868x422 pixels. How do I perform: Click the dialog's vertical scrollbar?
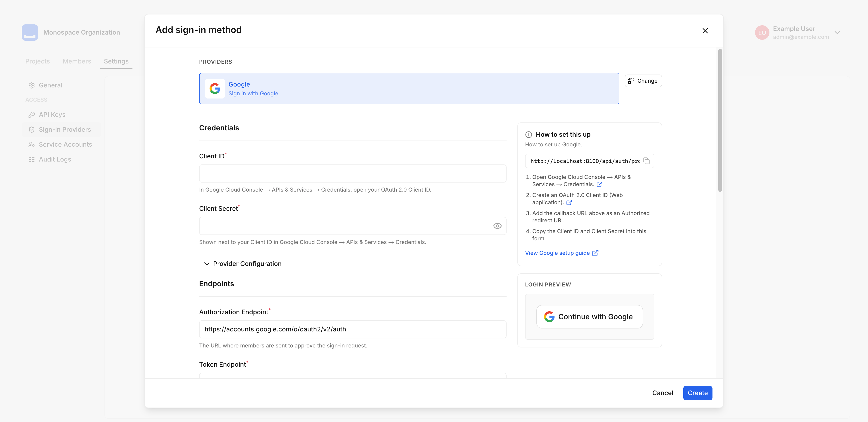point(720,120)
